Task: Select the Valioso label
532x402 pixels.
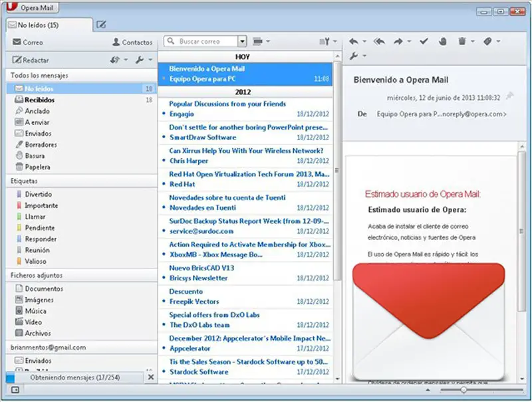Action: [81, 261]
